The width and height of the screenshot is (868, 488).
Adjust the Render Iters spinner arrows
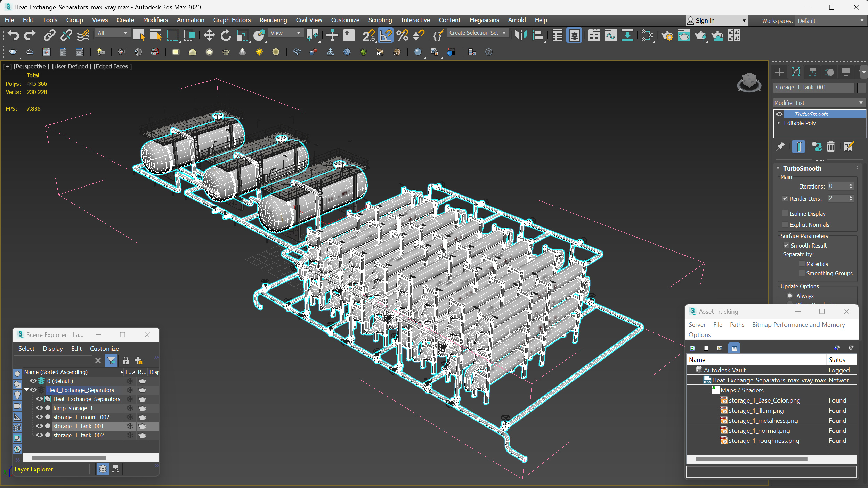[850, 198]
